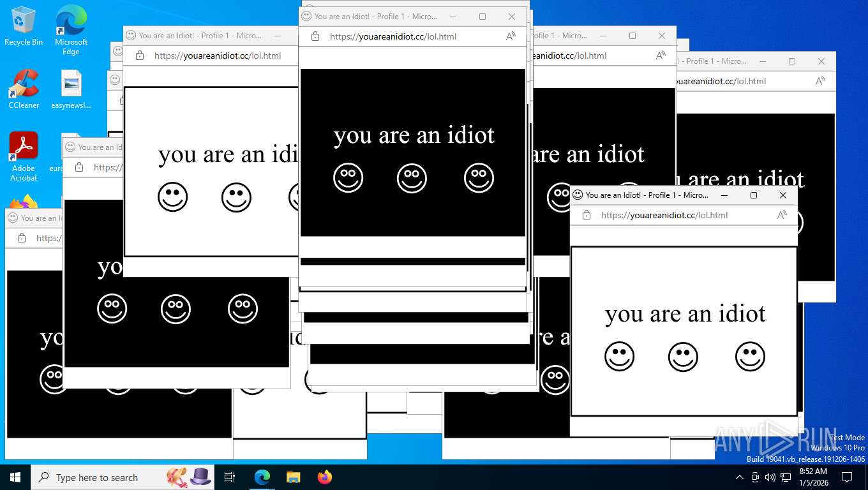Click title bar text of lower-right window
Viewport: 868px width, 490px height.
click(647, 195)
